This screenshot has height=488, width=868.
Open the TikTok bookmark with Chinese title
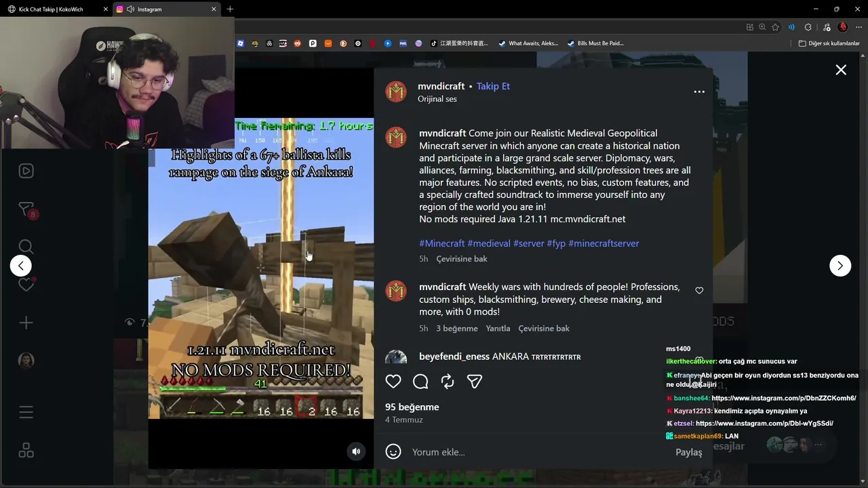click(458, 43)
